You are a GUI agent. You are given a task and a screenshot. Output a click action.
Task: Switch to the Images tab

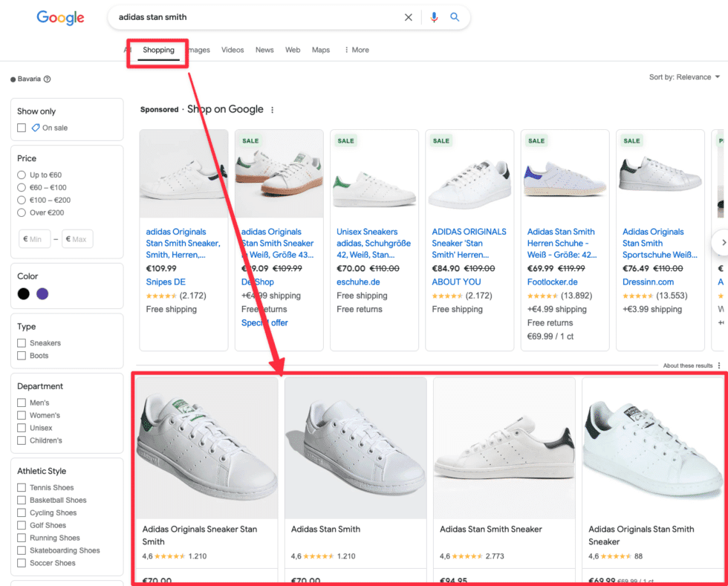[x=200, y=50]
